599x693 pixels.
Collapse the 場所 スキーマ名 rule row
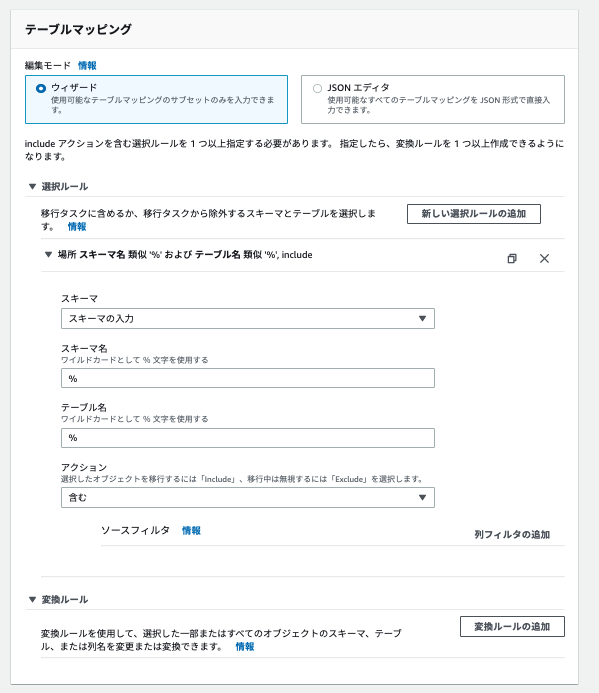pyautogui.click(x=48, y=255)
